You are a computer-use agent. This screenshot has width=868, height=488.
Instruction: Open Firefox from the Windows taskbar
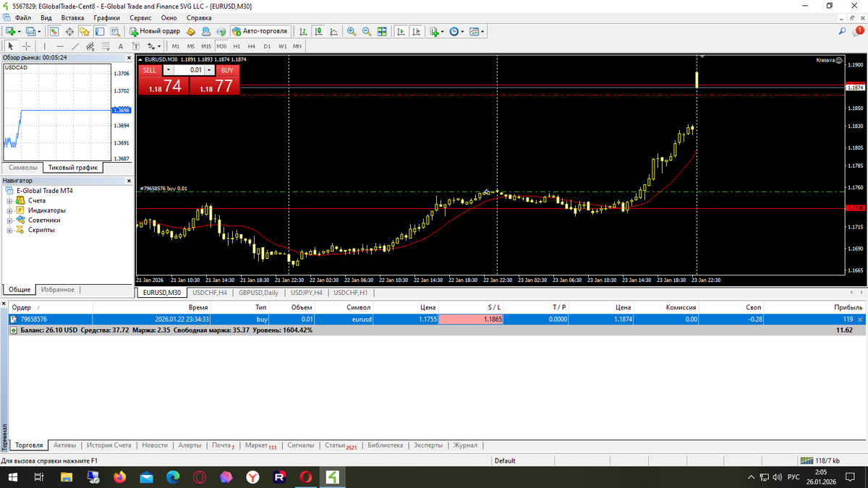click(119, 477)
